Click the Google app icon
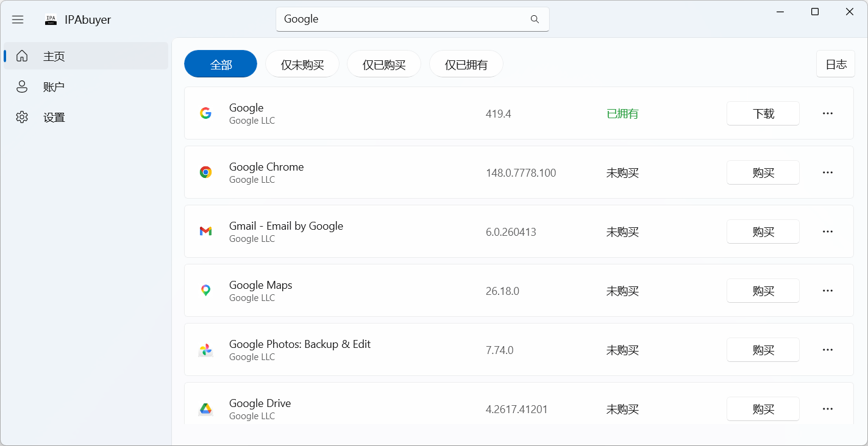 click(206, 113)
